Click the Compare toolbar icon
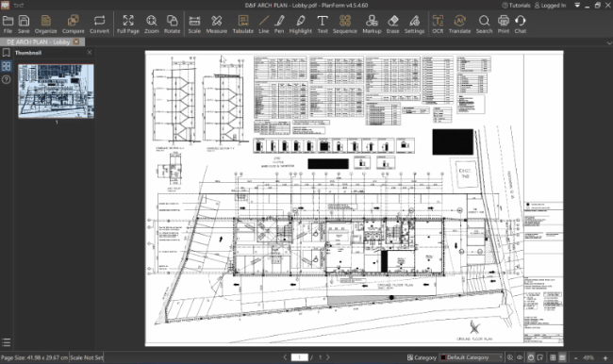This screenshot has height=364, width=613. pos(74,25)
